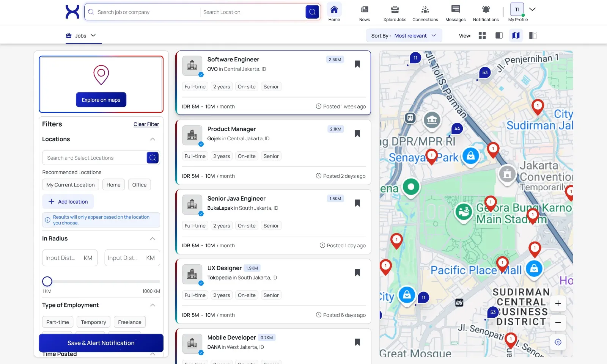Open Connections page
Screen dimensions: 607x364
425,13
